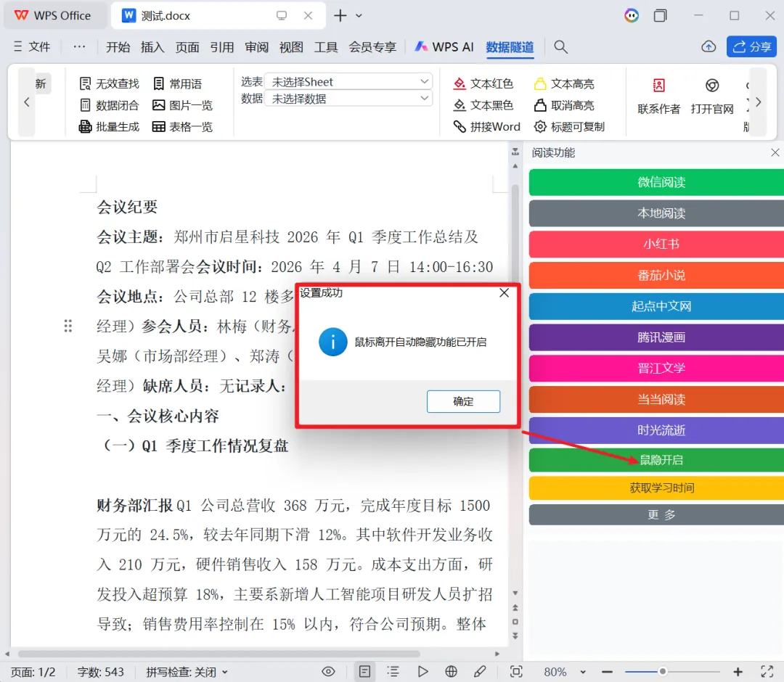Switch to the 视图 tab
The width and height of the screenshot is (784, 682).
pos(291,47)
